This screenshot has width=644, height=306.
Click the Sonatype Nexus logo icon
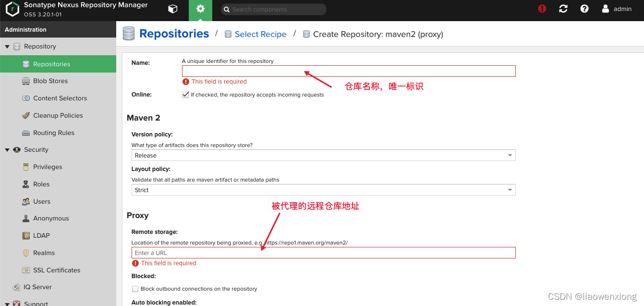12,9
